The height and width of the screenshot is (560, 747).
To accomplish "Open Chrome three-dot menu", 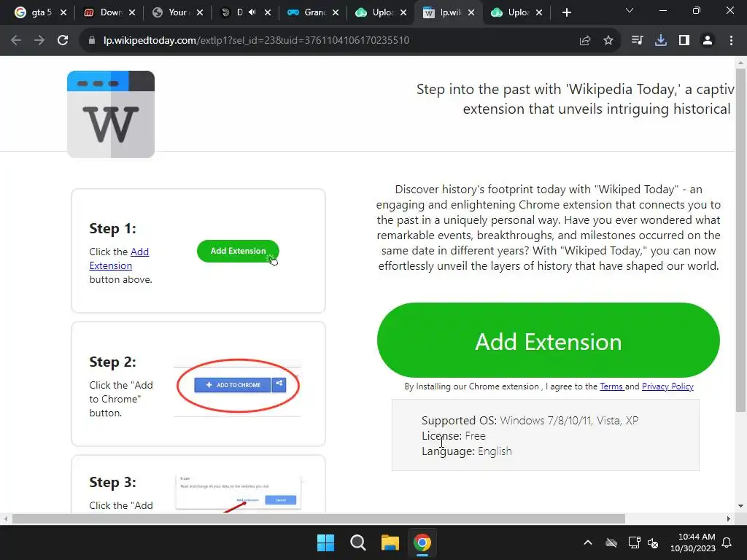I will [731, 41].
